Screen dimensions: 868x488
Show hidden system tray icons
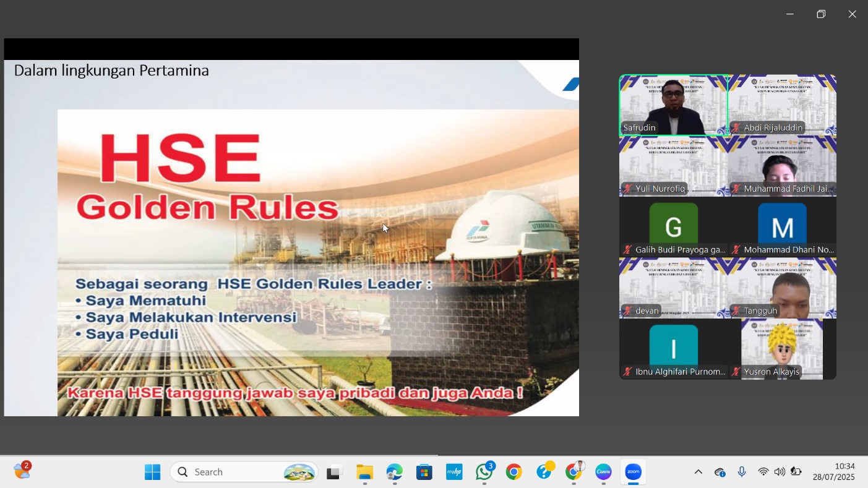(x=698, y=472)
